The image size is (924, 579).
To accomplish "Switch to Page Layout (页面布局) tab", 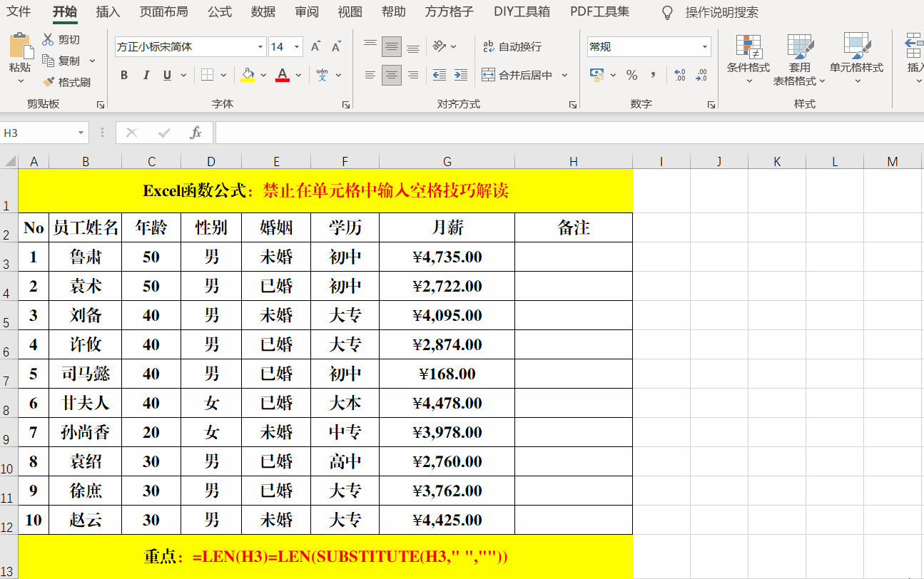I will pos(164,12).
